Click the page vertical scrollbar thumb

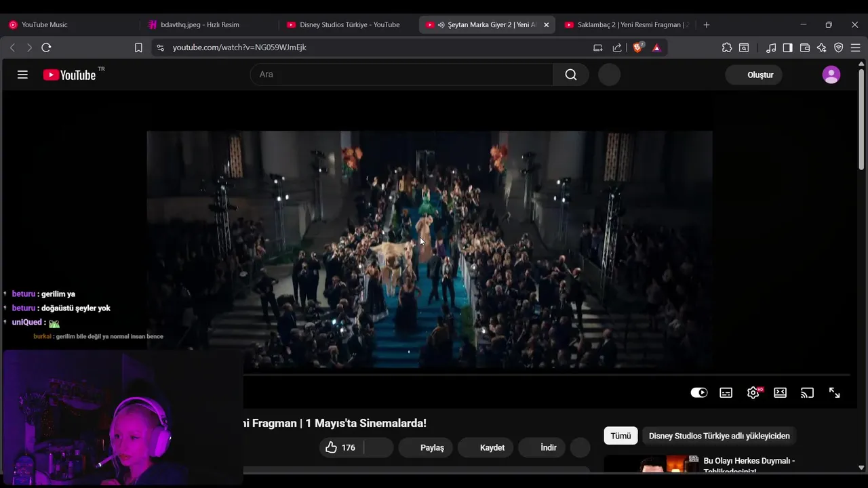(862, 119)
